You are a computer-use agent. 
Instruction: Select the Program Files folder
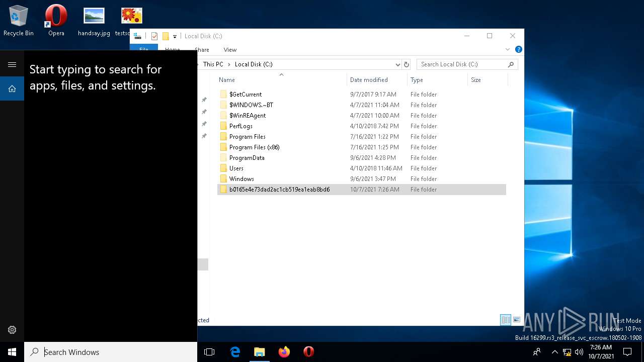tap(361, 137)
